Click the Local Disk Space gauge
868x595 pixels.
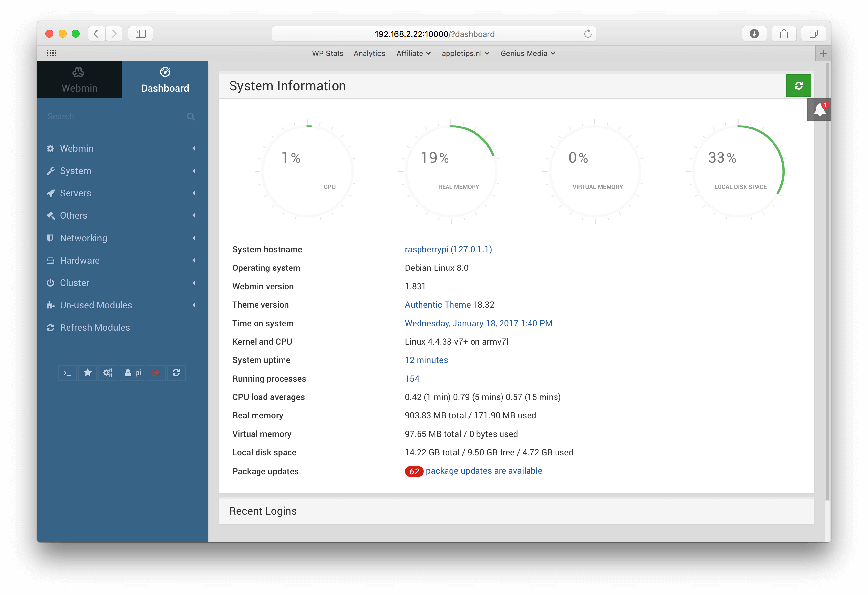[738, 171]
